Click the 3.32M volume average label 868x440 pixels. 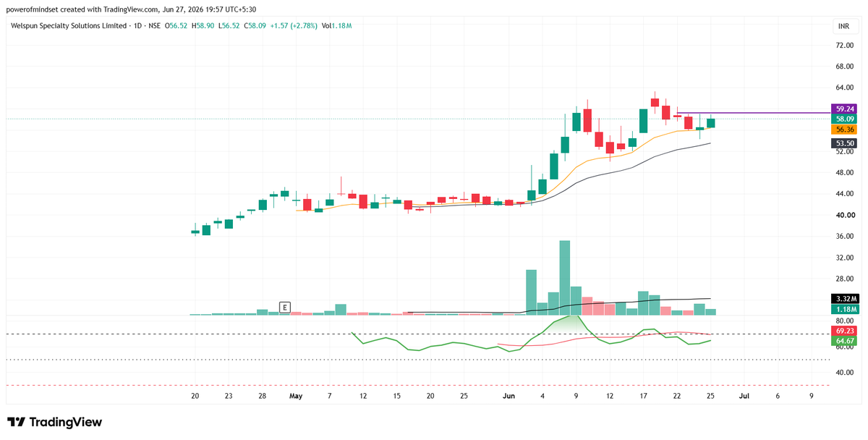pos(845,299)
